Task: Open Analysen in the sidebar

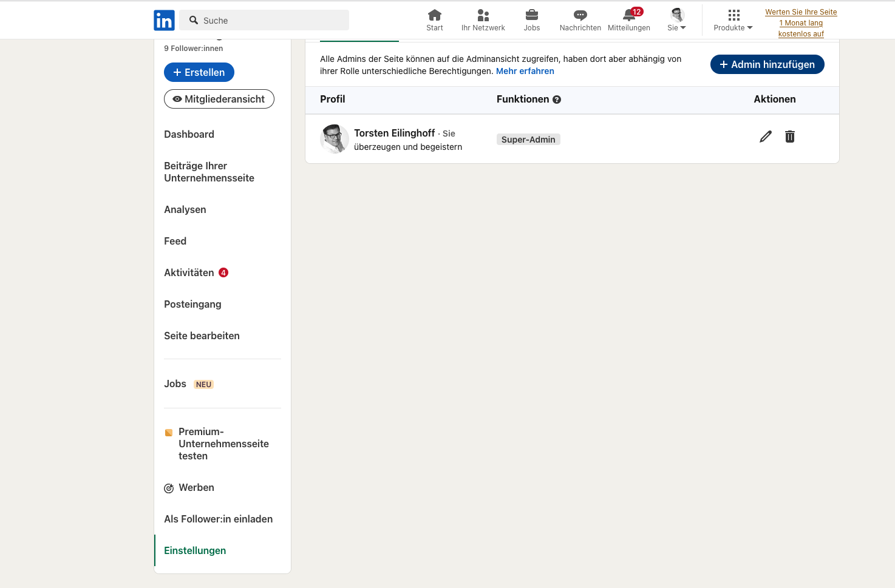Action: (185, 209)
